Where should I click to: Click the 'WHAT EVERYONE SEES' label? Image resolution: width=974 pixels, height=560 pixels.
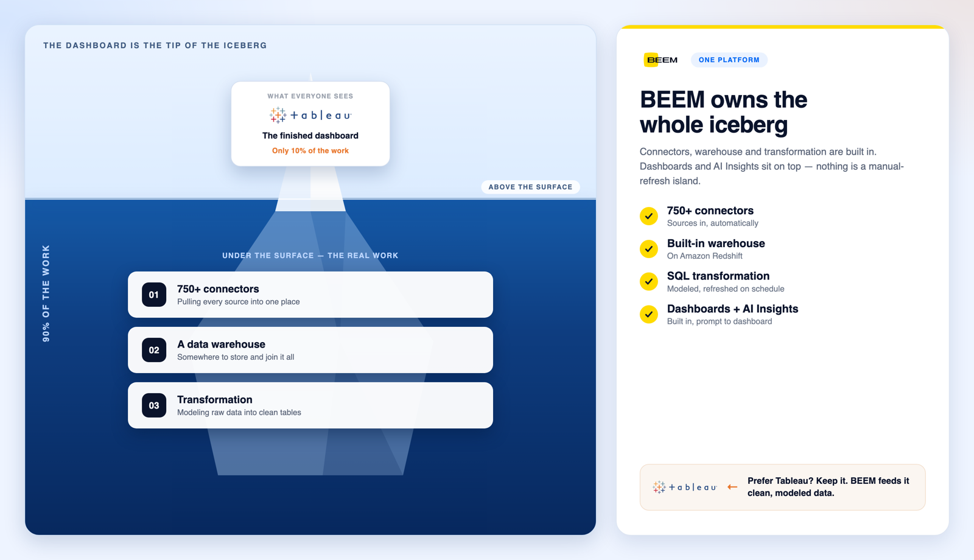pyautogui.click(x=310, y=96)
